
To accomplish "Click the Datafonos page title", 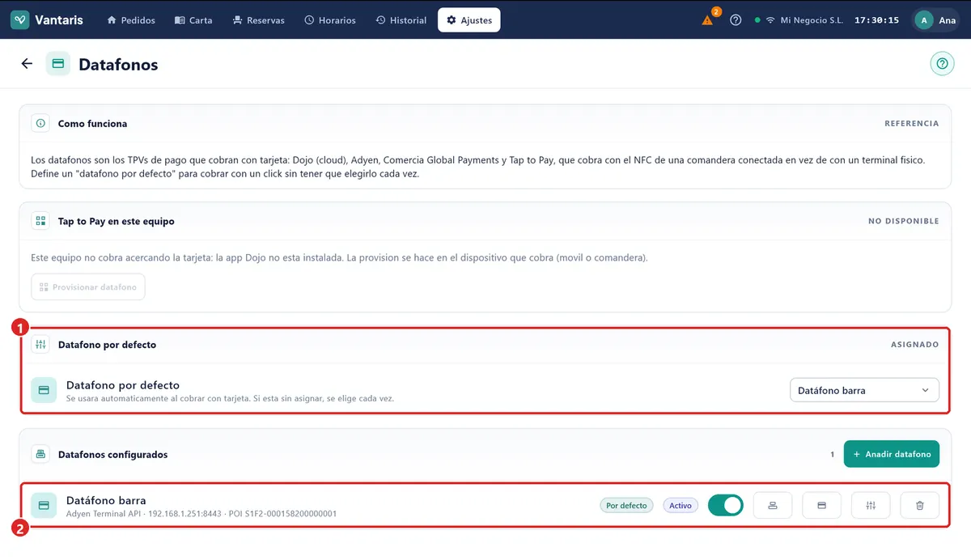I will 118,64.
